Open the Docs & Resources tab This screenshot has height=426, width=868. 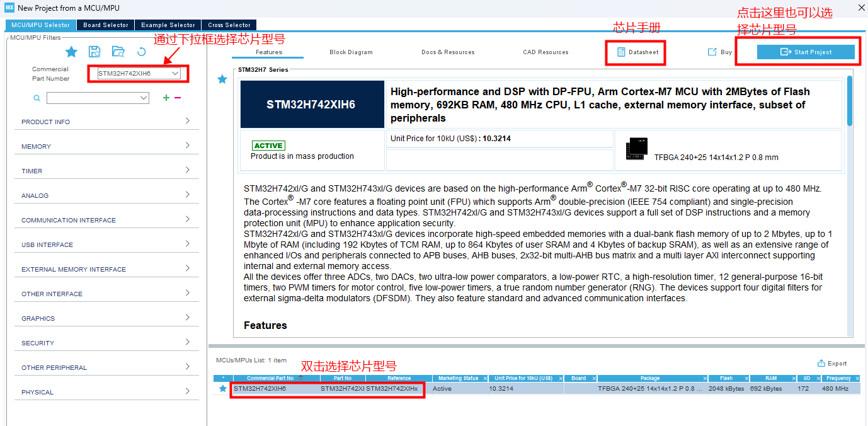coord(448,52)
